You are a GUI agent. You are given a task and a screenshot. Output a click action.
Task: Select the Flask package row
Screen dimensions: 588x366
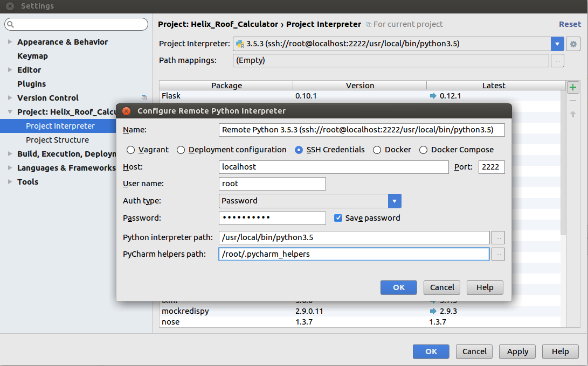[360, 96]
